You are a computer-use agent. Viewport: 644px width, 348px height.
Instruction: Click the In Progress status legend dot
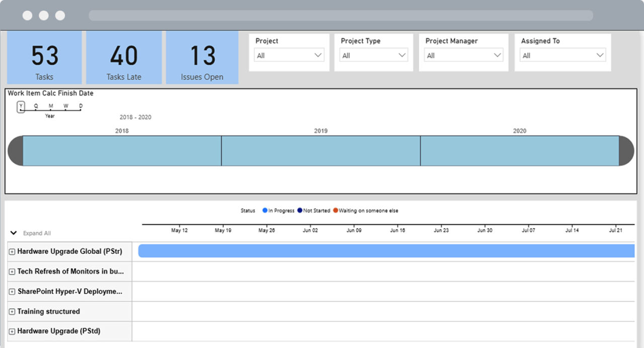(265, 211)
